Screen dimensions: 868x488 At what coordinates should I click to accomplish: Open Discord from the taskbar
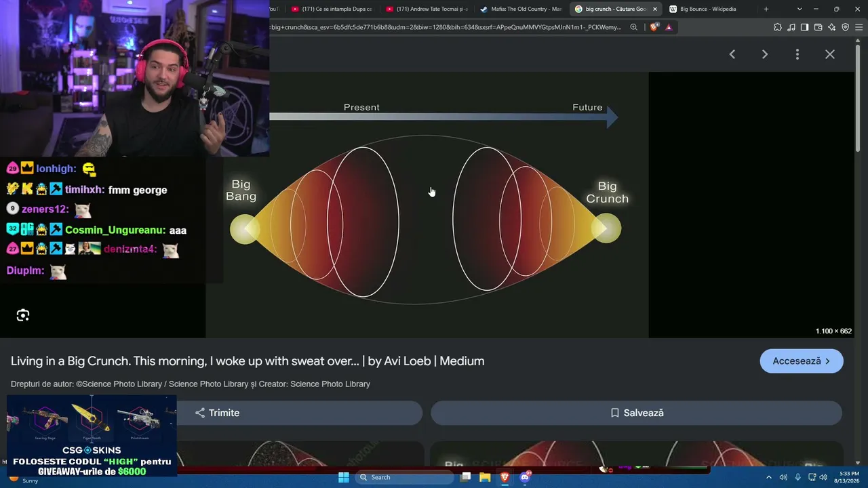524,477
